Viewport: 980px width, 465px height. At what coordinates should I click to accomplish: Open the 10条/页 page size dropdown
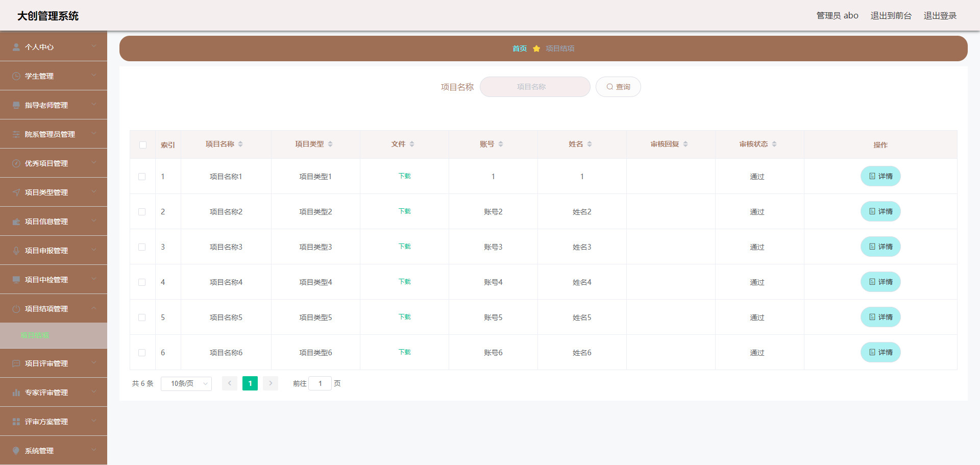pyautogui.click(x=186, y=383)
